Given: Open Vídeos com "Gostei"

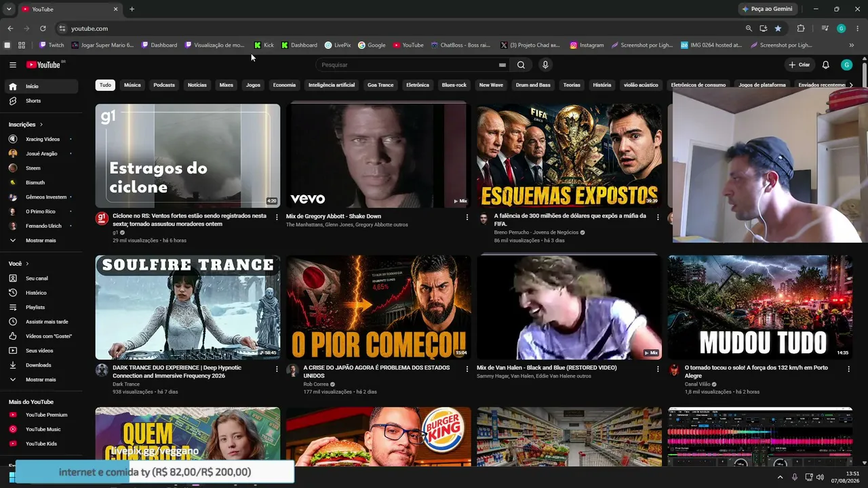Looking at the screenshot, I should click(42, 336).
